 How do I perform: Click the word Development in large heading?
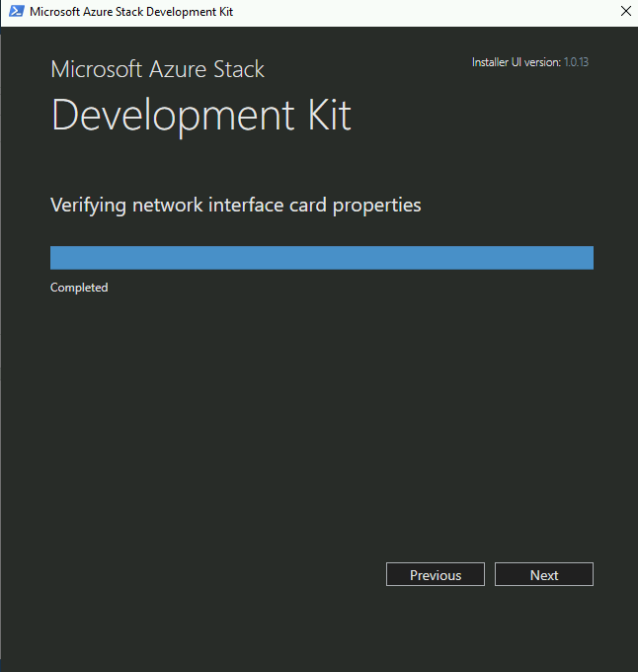coord(173,115)
